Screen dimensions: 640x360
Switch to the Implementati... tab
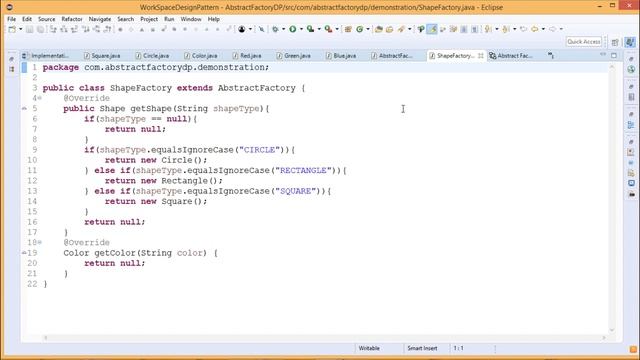click(x=46, y=56)
